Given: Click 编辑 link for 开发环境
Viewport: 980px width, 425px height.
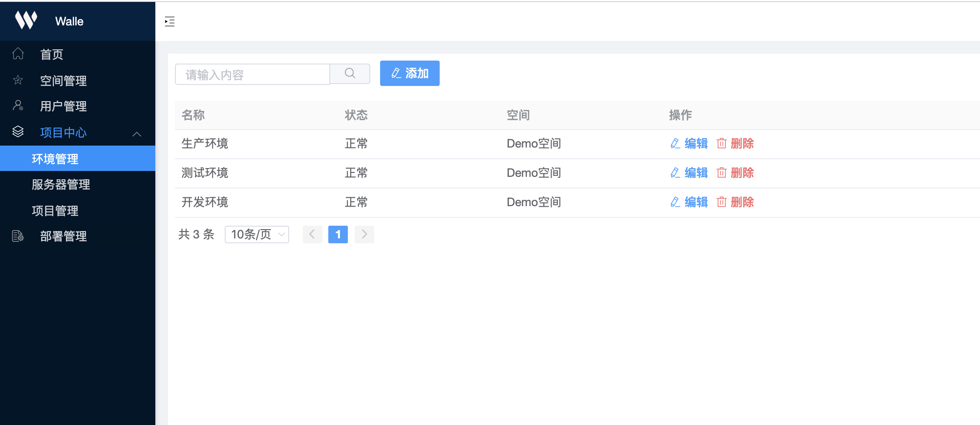Looking at the screenshot, I should coord(696,202).
